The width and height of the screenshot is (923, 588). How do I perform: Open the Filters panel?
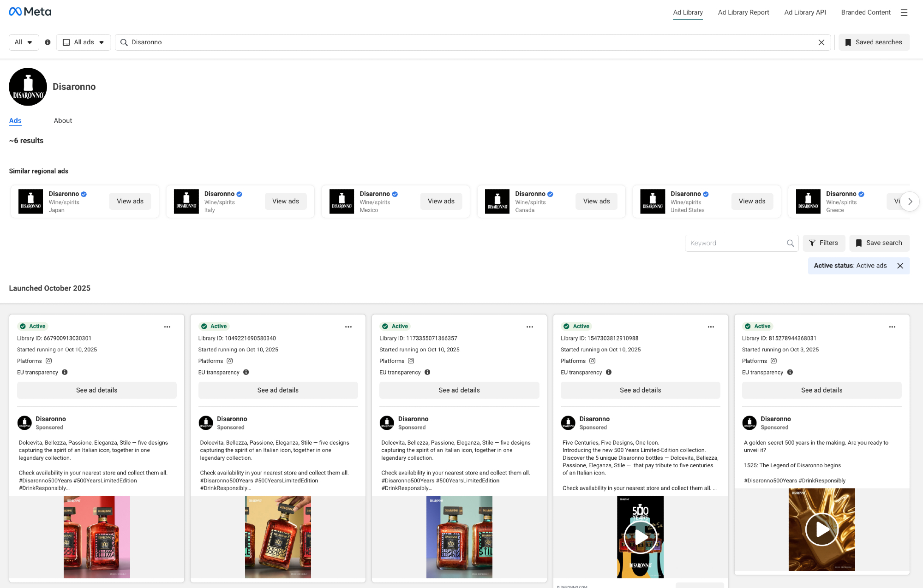point(824,243)
